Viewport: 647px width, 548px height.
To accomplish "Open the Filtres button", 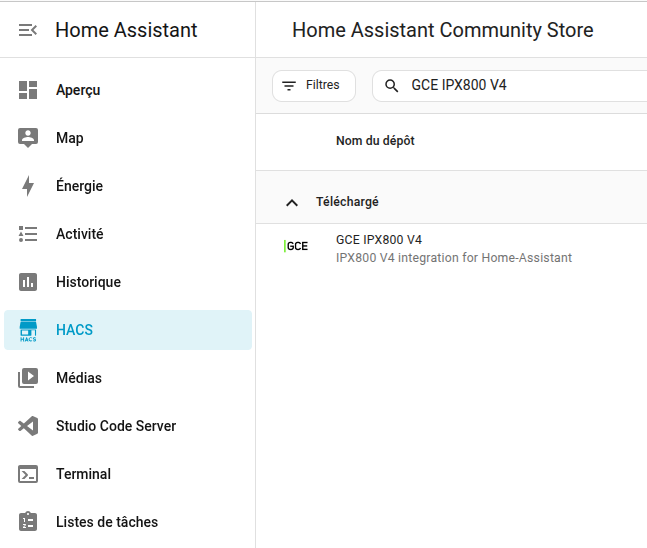I will coord(313,86).
